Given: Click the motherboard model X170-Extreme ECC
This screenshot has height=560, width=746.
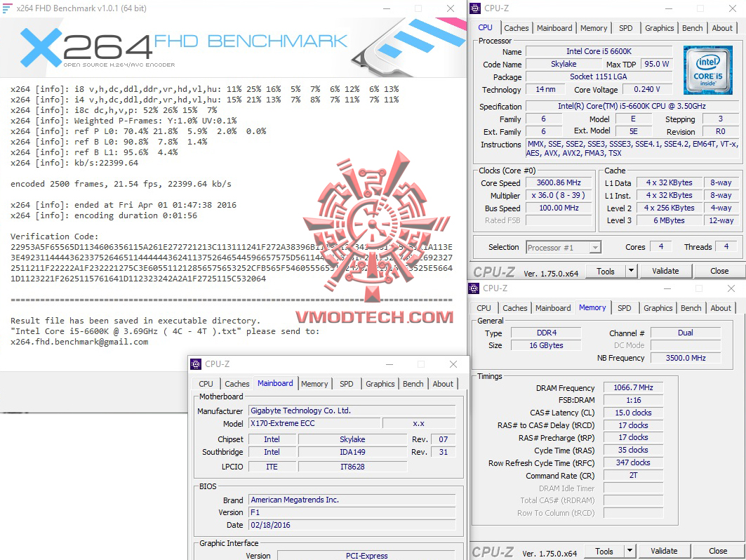Looking at the screenshot, I should coord(314,423).
